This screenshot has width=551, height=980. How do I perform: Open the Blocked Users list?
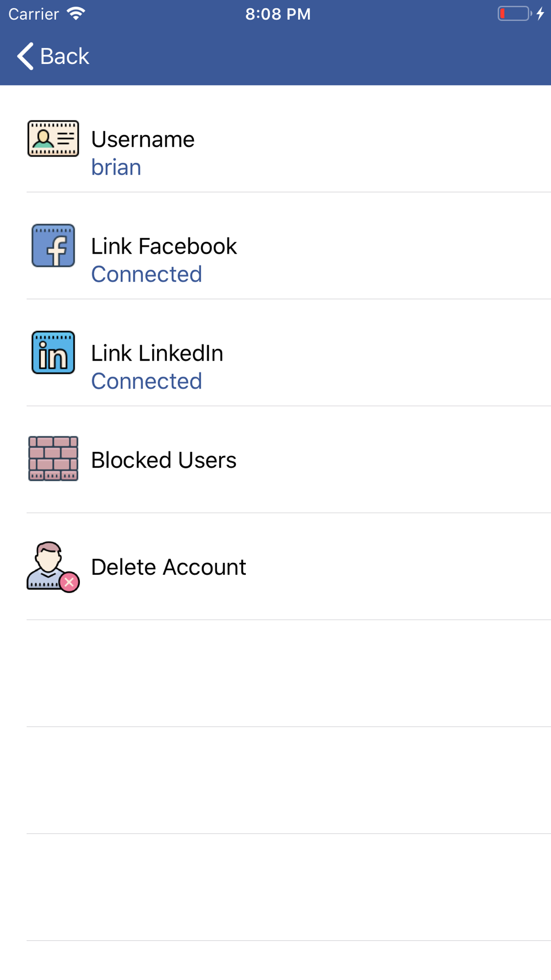click(x=275, y=460)
